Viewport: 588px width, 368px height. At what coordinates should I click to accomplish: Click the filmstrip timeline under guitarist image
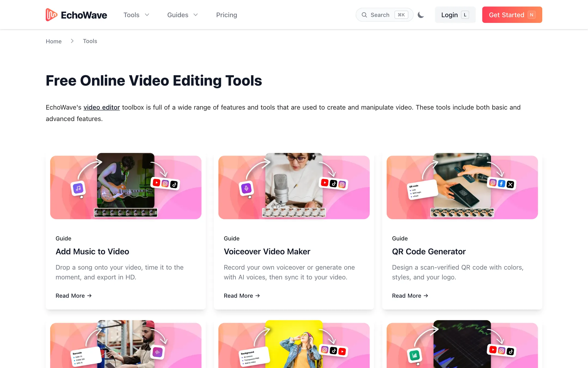(x=126, y=213)
